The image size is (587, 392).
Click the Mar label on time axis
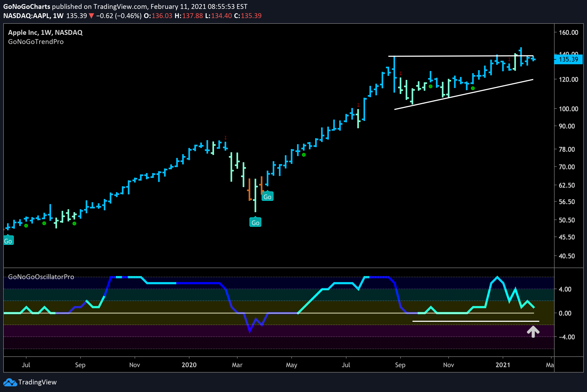[x=237, y=365]
